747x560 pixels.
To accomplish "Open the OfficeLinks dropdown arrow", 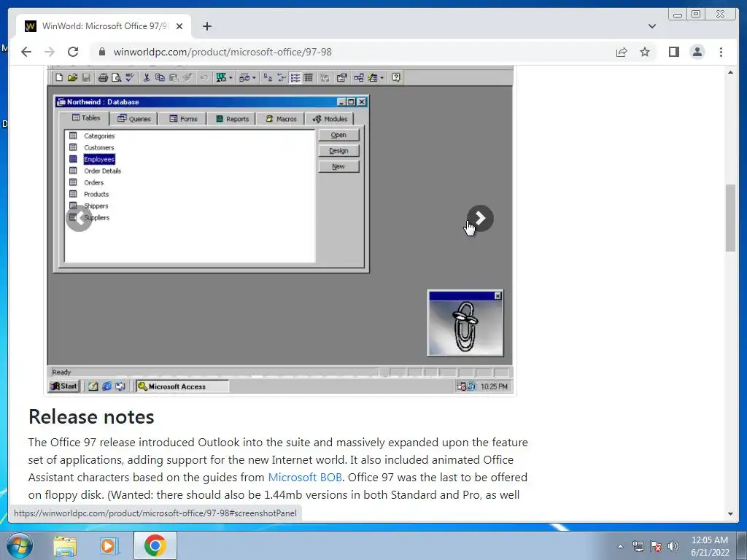I will coord(231,77).
